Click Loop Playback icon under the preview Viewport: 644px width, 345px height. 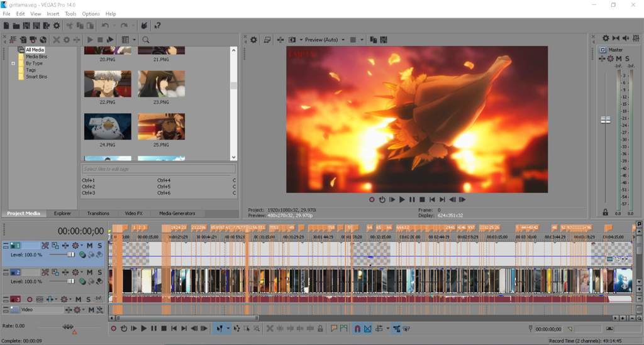pyautogui.click(x=382, y=200)
